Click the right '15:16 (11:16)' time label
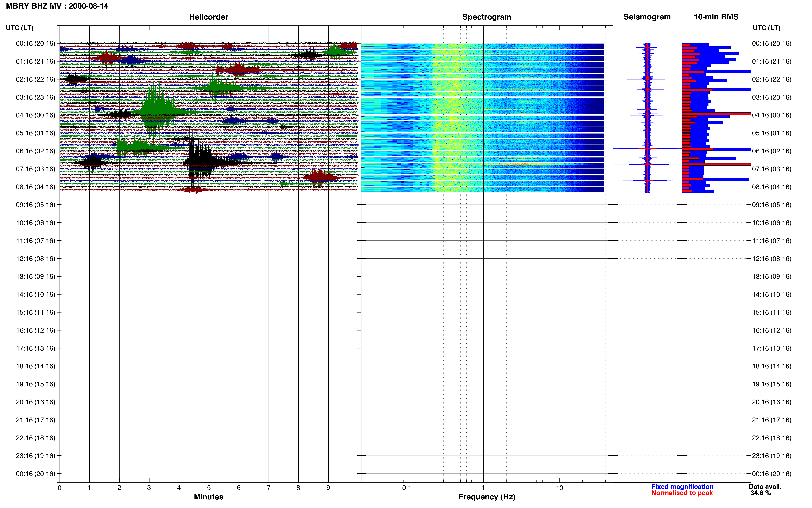Screen dimensions: 812x508 [x=772, y=313]
